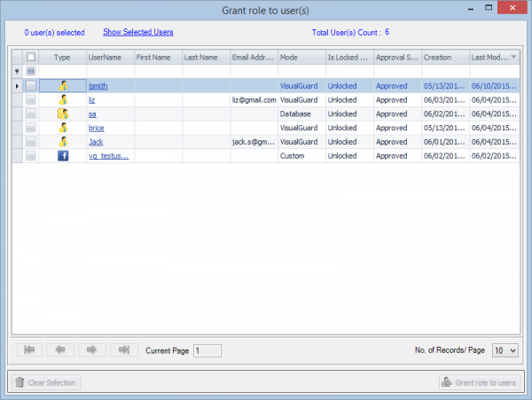Click the Last Modified column sort arrow
Screen dimensions: 532x400
513,57
